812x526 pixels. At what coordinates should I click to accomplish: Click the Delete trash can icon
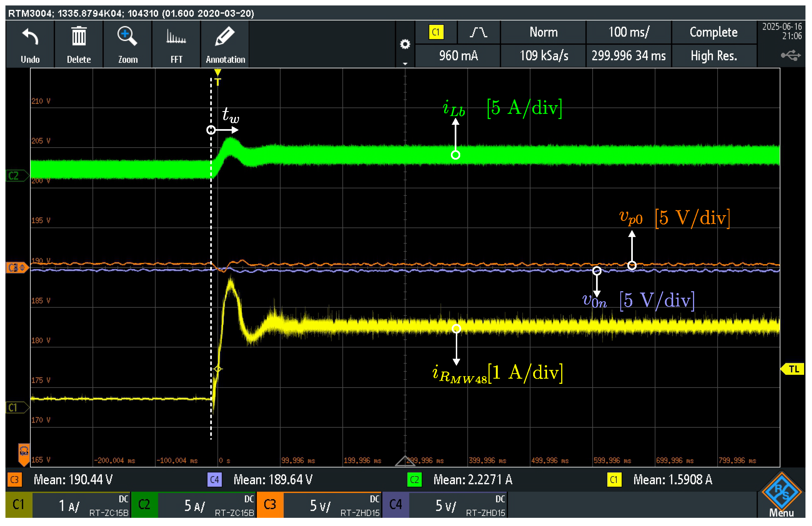79,37
